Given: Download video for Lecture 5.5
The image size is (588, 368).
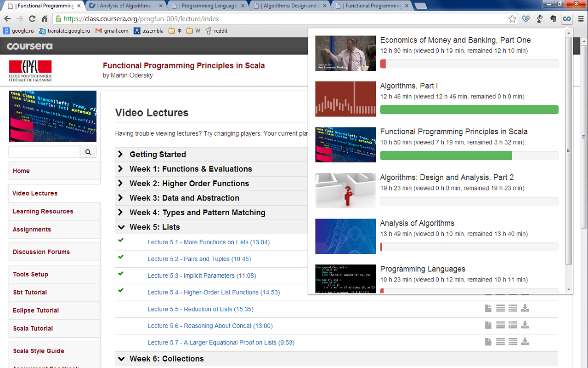Looking at the screenshot, I should [525, 308].
